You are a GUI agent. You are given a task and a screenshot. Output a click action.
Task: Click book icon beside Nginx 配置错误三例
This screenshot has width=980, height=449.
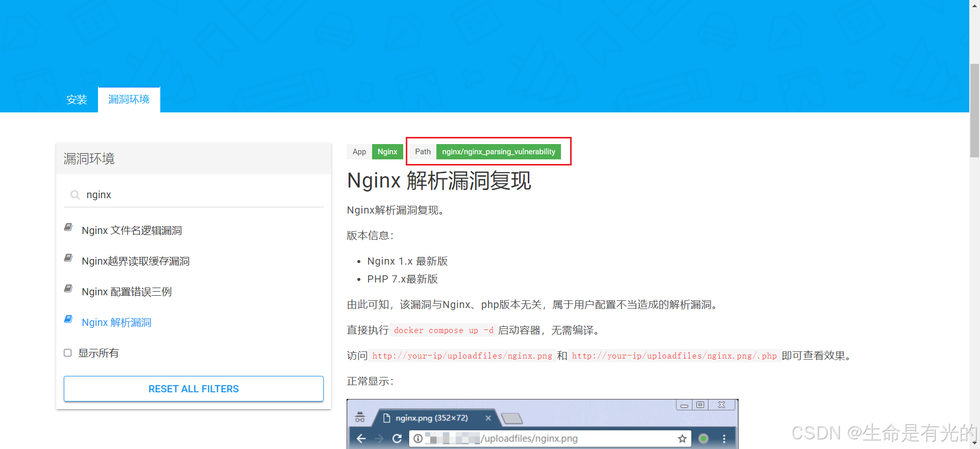pyautogui.click(x=68, y=289)
